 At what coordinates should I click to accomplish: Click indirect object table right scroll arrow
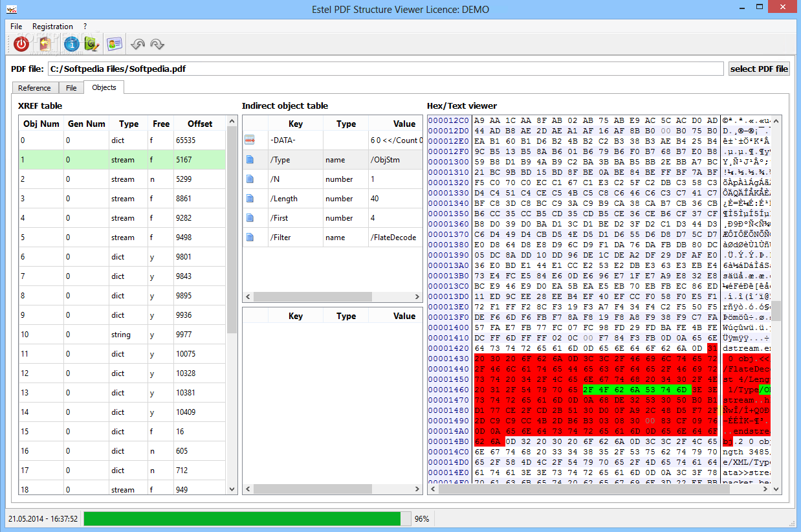pos(418,296)
